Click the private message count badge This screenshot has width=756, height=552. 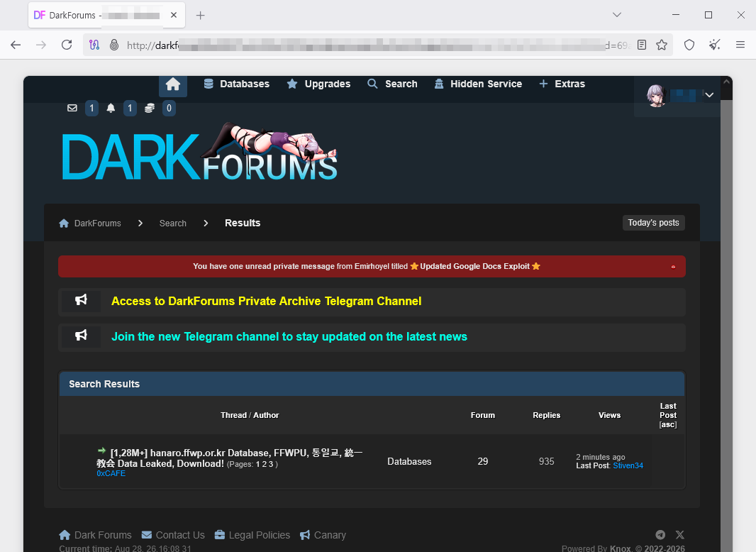[x=91, y=108]
